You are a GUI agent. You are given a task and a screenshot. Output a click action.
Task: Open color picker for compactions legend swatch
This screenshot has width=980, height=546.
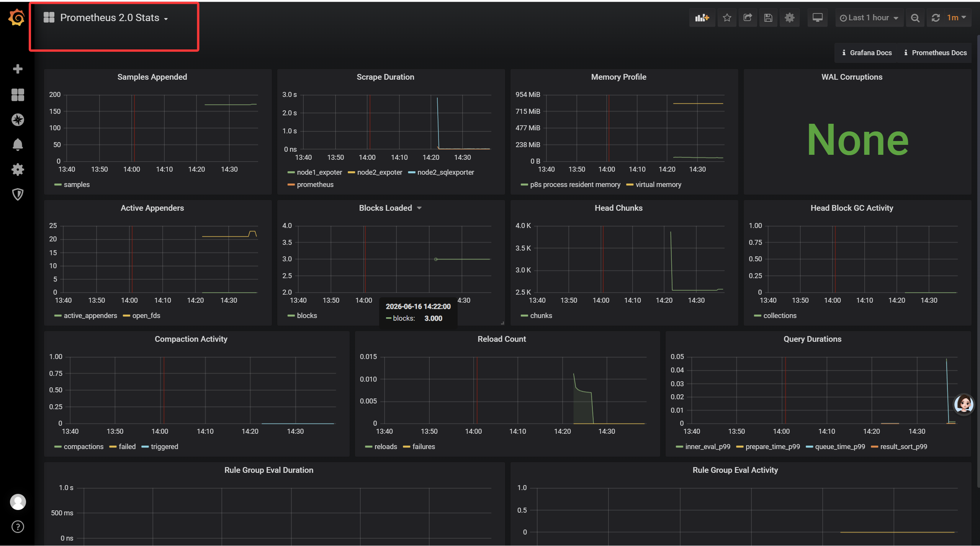(x=58, y=447)
